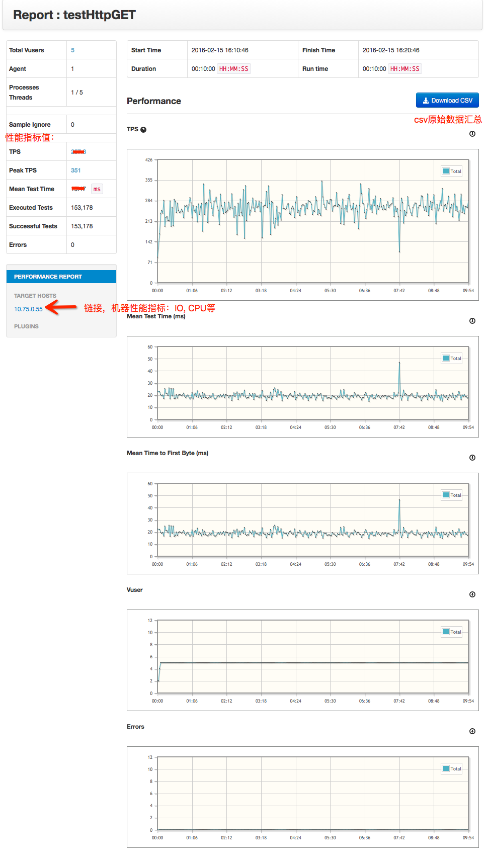This screenshot has width=488, height=868.
Task: Click the Vuser chart heading
Action: point(135,590)
